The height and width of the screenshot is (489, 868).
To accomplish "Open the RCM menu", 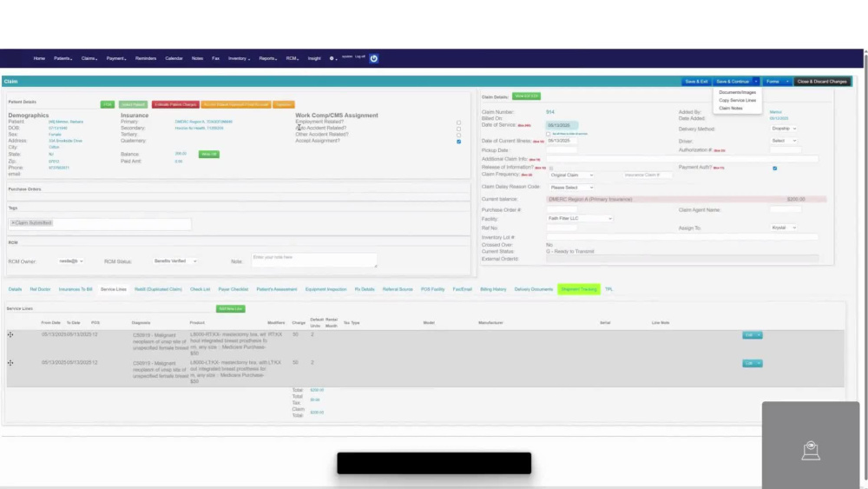I will pyautogui.click(x=293, y=58).
